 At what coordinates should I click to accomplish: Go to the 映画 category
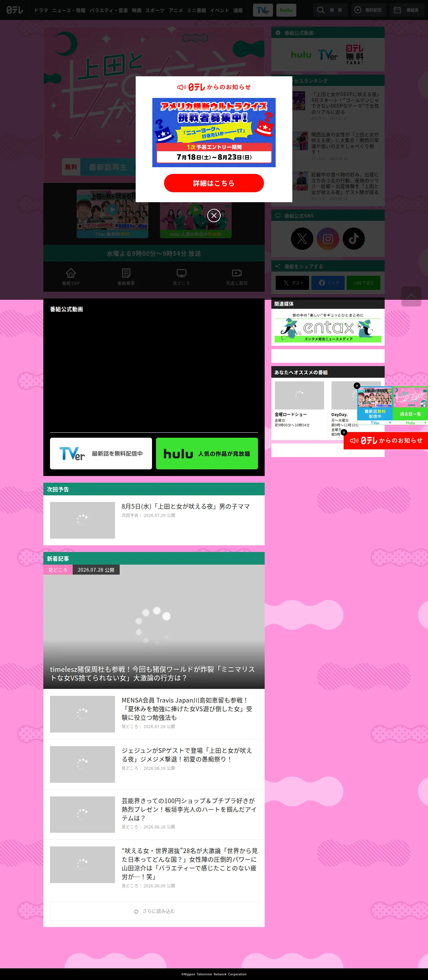(x=137, y=10)
